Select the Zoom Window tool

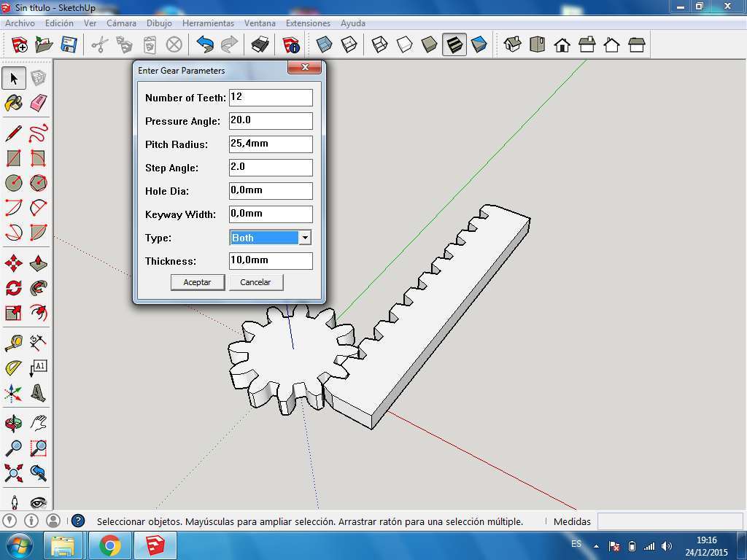tap(38, 448)
